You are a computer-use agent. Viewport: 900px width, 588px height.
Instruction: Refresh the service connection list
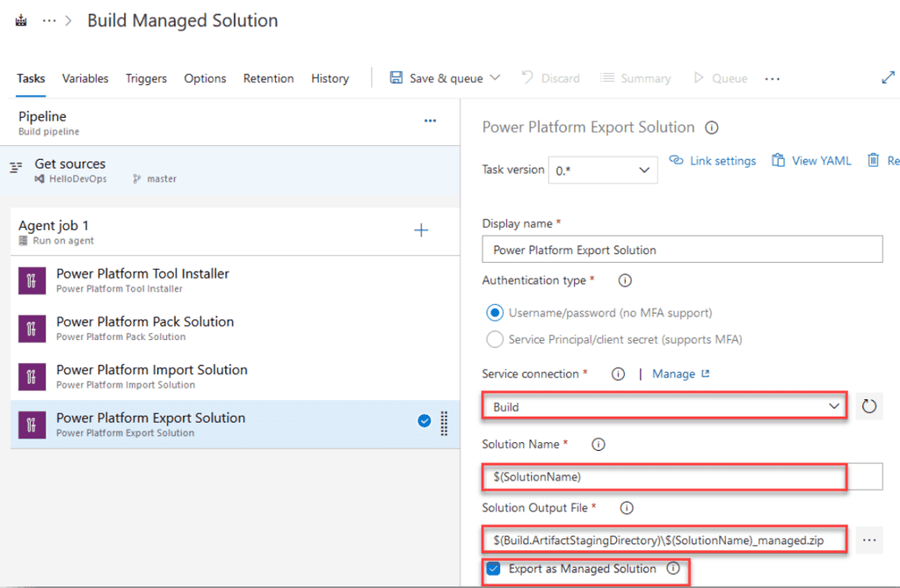coord(870,405)
